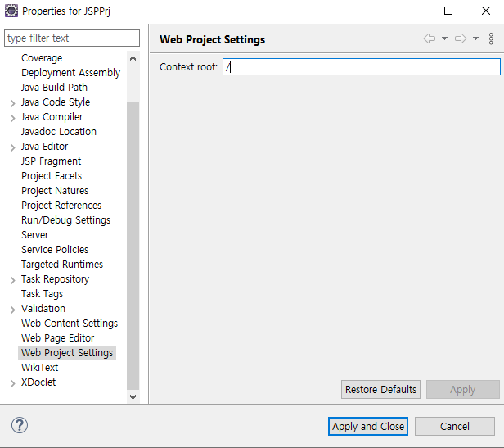Select Coverage in the properties tree
The width and height of the screenshot is (504, 448).
coord(42,58)
